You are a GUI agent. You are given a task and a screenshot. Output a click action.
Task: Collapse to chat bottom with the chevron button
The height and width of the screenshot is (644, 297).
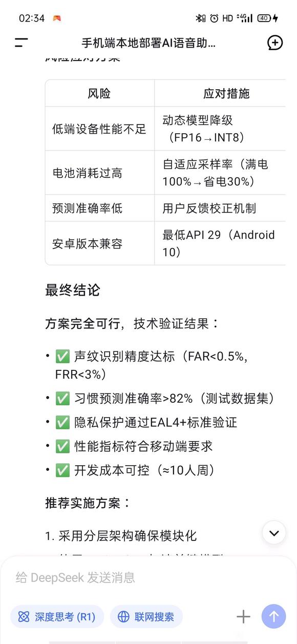(273, 533)
